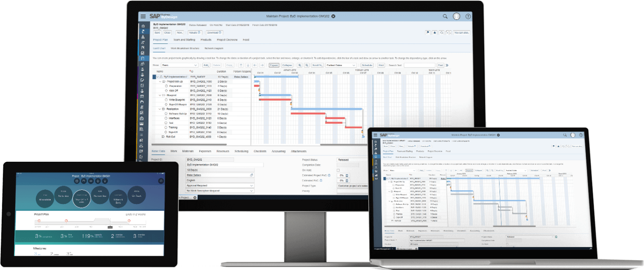
Task: Toggle the On Hold checkbox on the laptop screen
Action: click(507, 244)
